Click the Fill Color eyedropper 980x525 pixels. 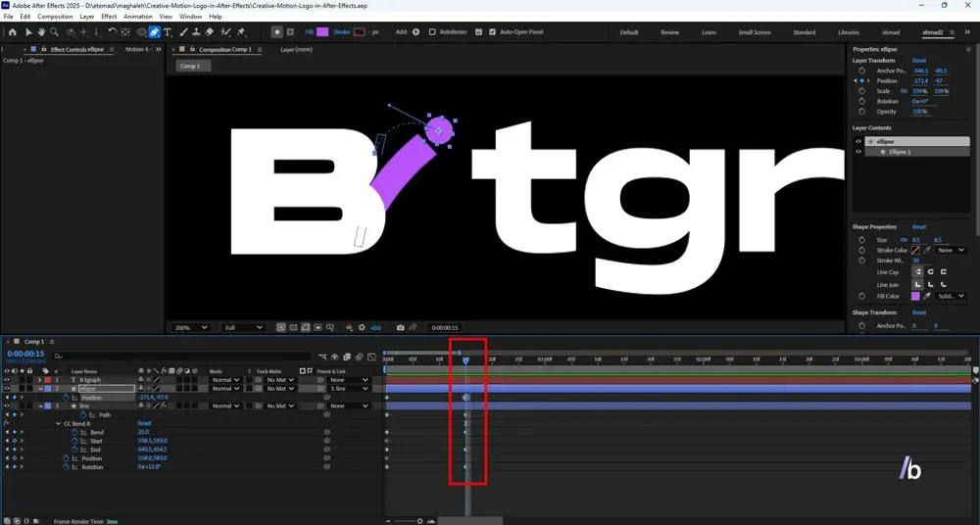pyautogui.click(x=927, y=296)
